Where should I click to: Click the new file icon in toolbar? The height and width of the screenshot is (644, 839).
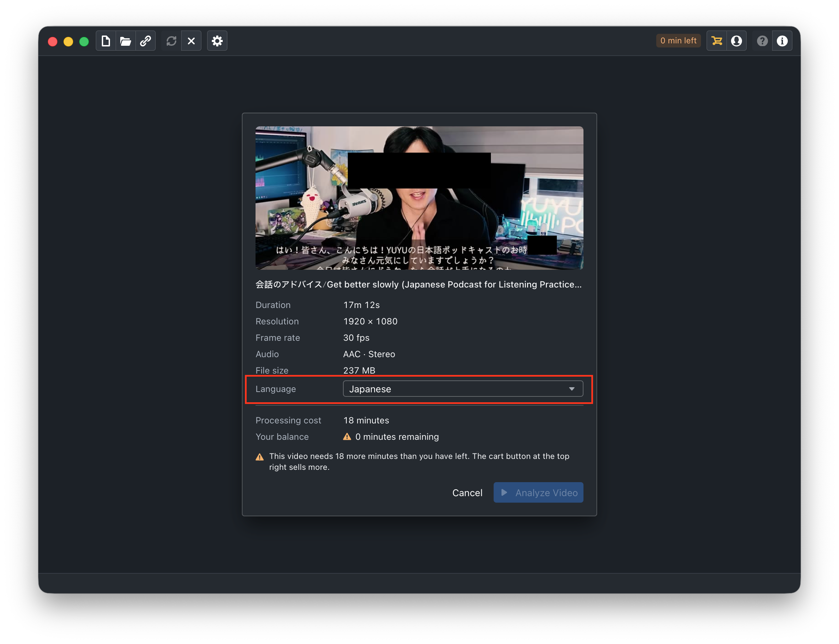click(106, 41)
